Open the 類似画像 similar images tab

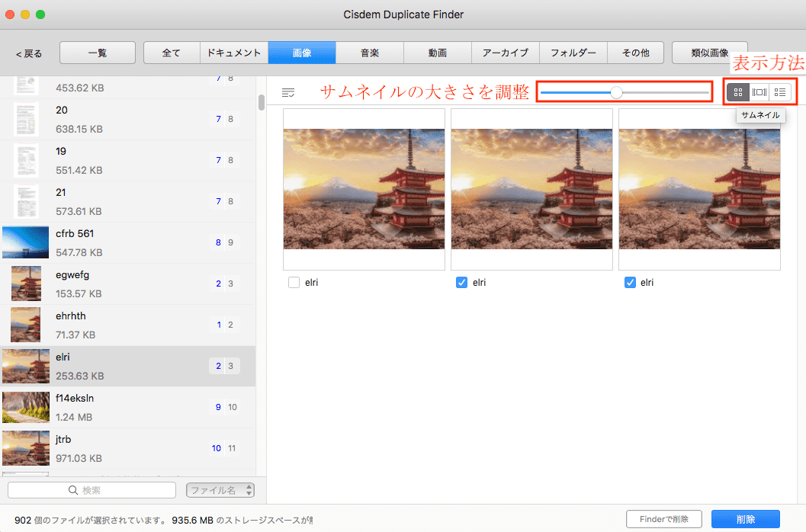[x=709, y=53]
